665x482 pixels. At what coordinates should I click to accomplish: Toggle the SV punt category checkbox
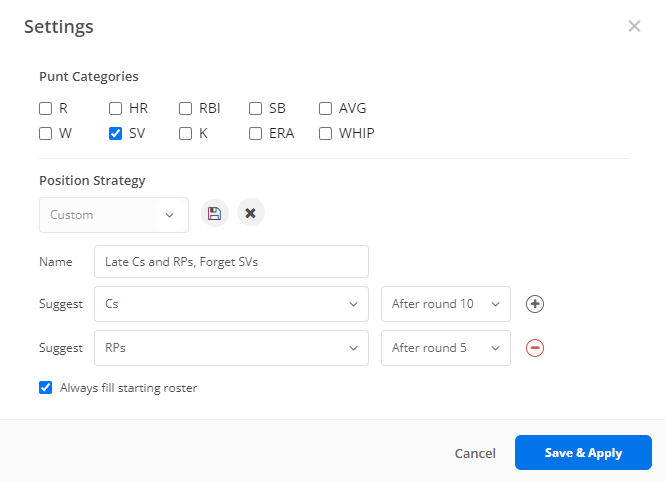pos(116,133)
